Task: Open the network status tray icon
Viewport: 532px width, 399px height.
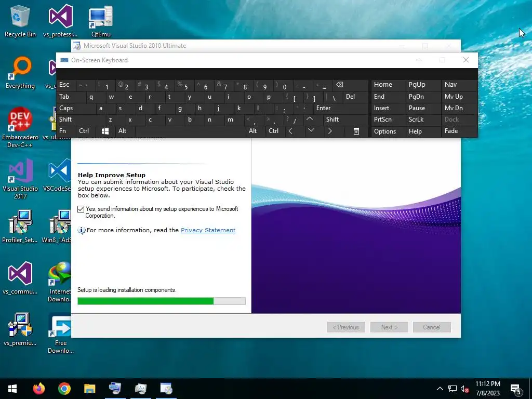Action: point(453,389)
